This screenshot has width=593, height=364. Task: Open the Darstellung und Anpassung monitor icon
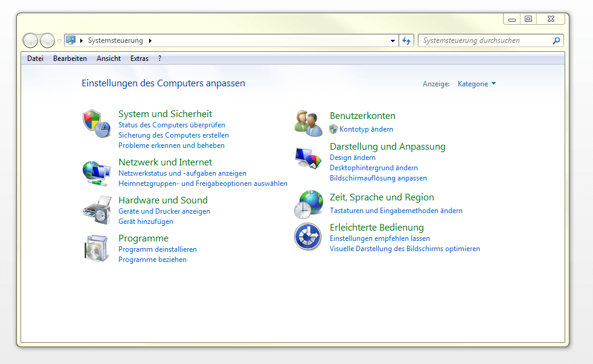[308, 158]
